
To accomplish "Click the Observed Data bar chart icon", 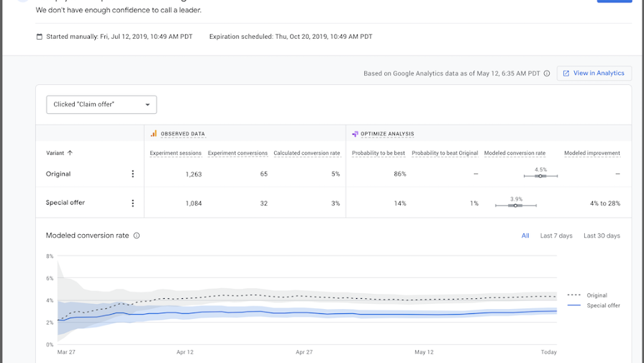I will (x=153, y=133).
